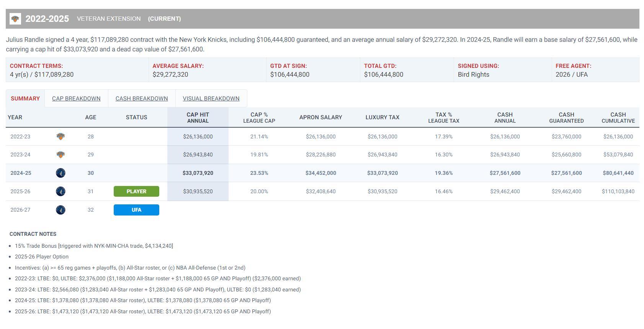Click the Cash Cumulative column header
Image resolution: width=644 pixels, height=329 pixels.
click(x=618, y=117)
